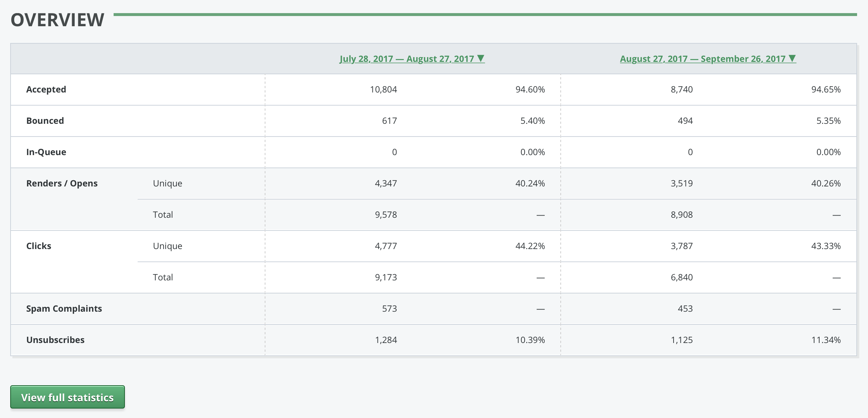Screen dimensions: 868x418
Task: Open the August 27 – September 26 date range dropdown
Action: pyautogui.click(x=708, y=59)
